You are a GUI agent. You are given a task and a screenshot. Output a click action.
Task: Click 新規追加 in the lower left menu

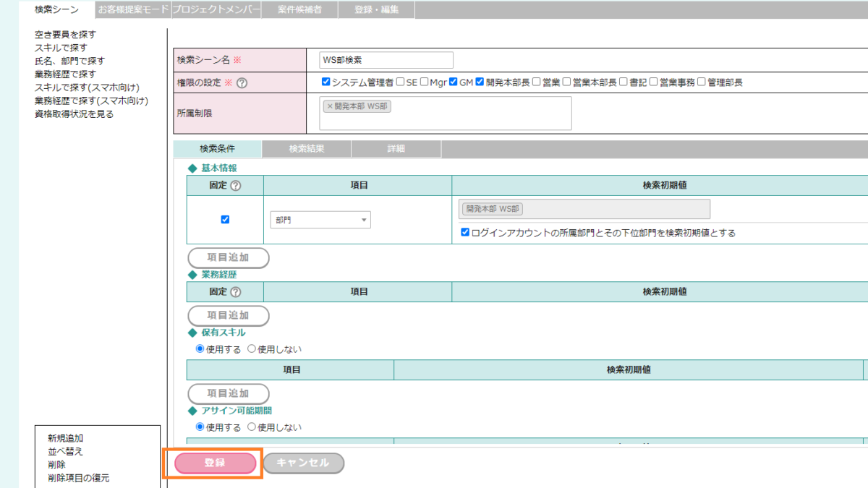65,438
